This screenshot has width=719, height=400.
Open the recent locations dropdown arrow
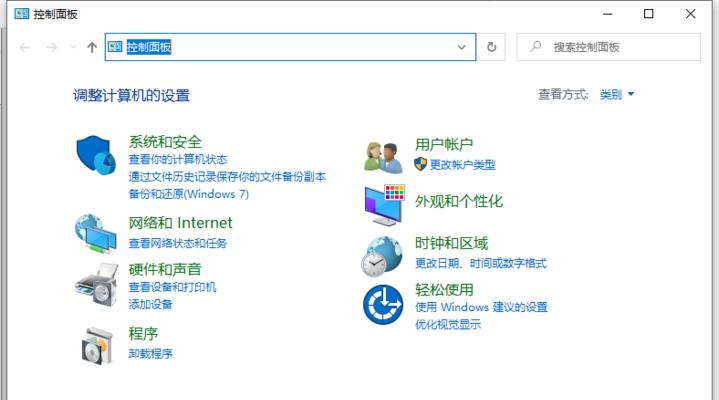(73, 47)
